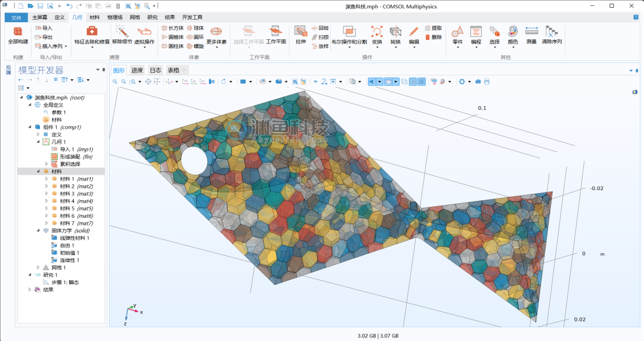Set view to xy plane

185,82
